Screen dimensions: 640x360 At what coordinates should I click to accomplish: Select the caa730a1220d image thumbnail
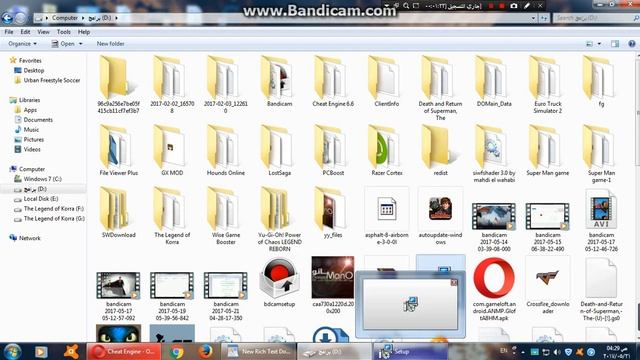point(333,277)
